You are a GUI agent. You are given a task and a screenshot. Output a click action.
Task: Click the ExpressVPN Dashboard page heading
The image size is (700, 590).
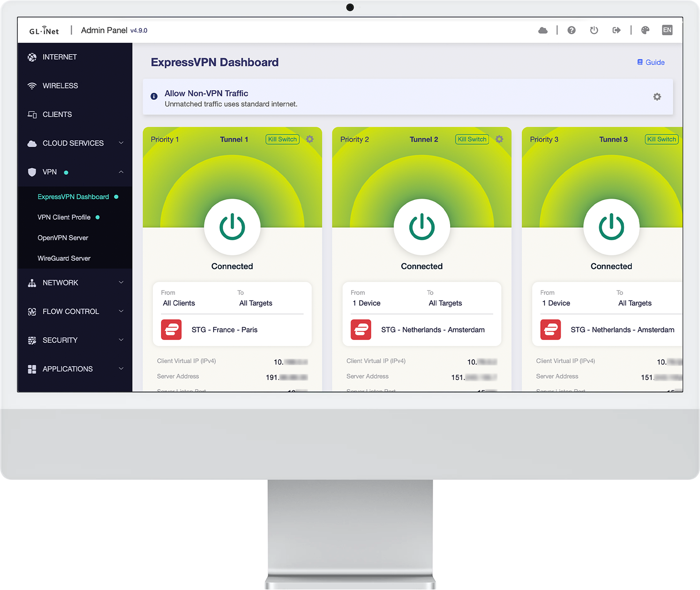coord(215,62)
